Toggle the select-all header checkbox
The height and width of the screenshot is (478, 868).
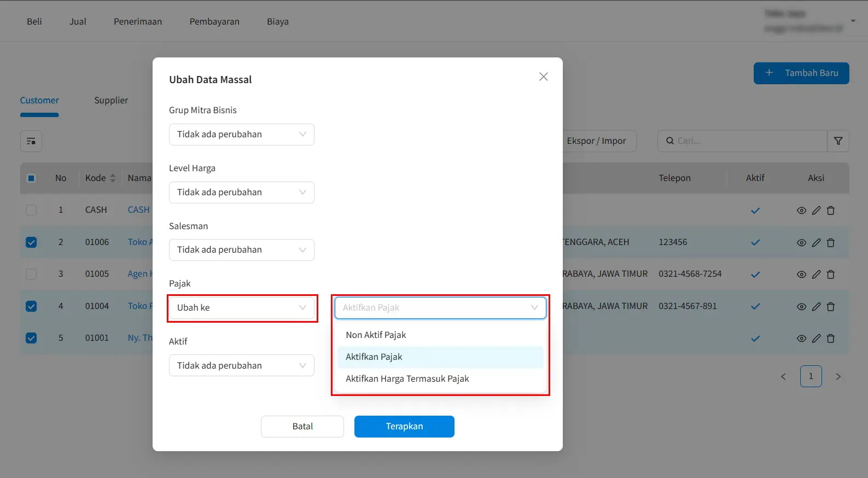[31, 178]
